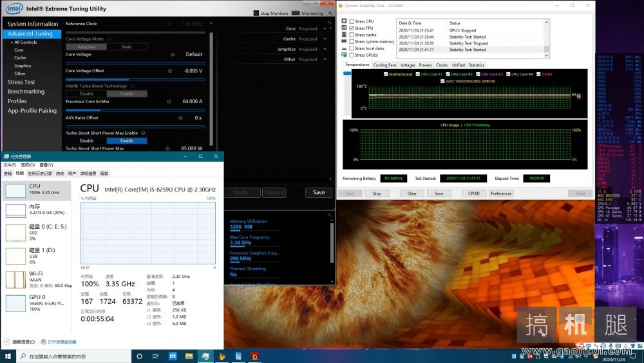Screen dimensions: 644x363
Task: Open Graphics subsection under Advanced Tuning
Action: point(23,66)
